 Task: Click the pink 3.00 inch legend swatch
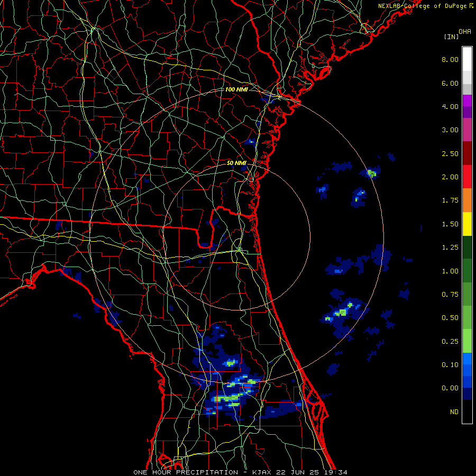click(467, 130)
